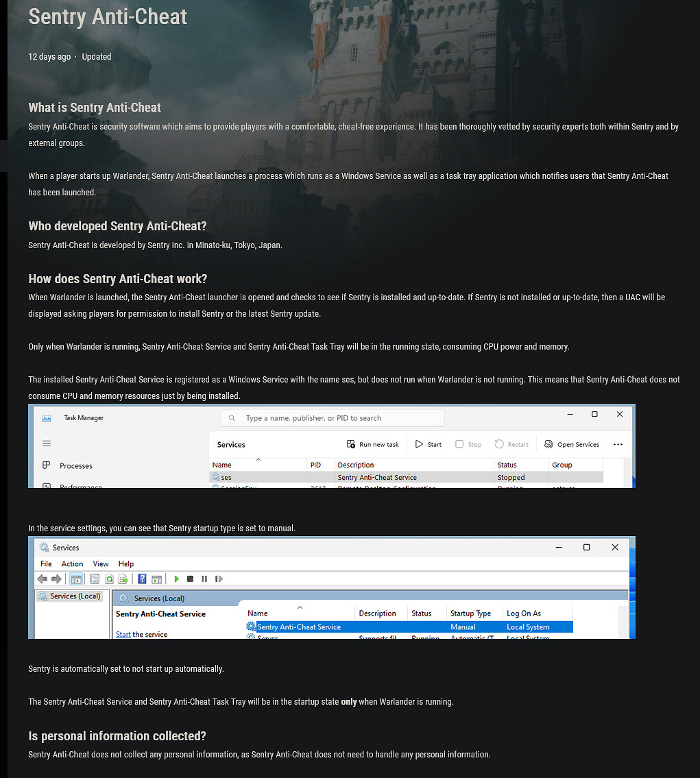This screenshot has height=778, width=700.
Task: Click the Back navigation arrow in Services
Action: click(x=42, y=579)
